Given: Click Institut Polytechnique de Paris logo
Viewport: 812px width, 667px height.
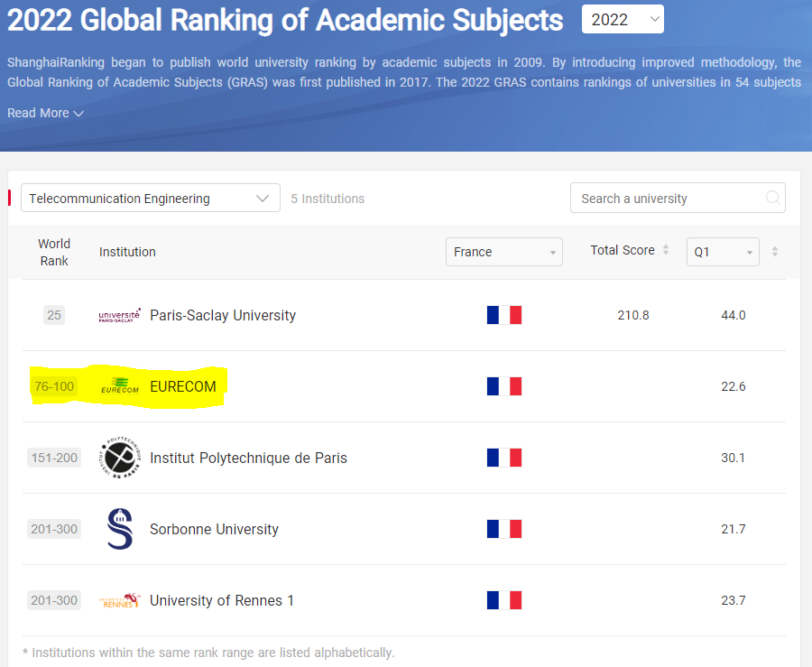Looking at the screenshot, I should tap(120, 458).
